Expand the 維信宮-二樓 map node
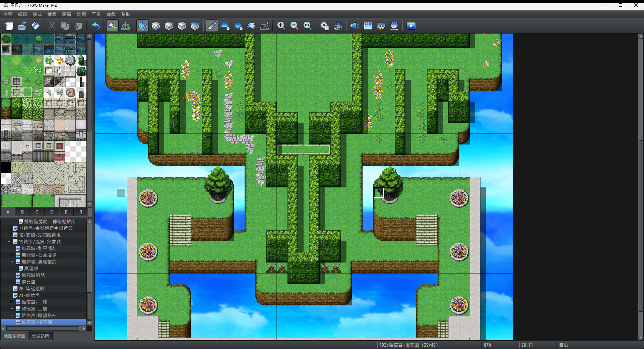The width and height of the screenshot is (644, 349). pyautogui.click(x=12, y=309)
